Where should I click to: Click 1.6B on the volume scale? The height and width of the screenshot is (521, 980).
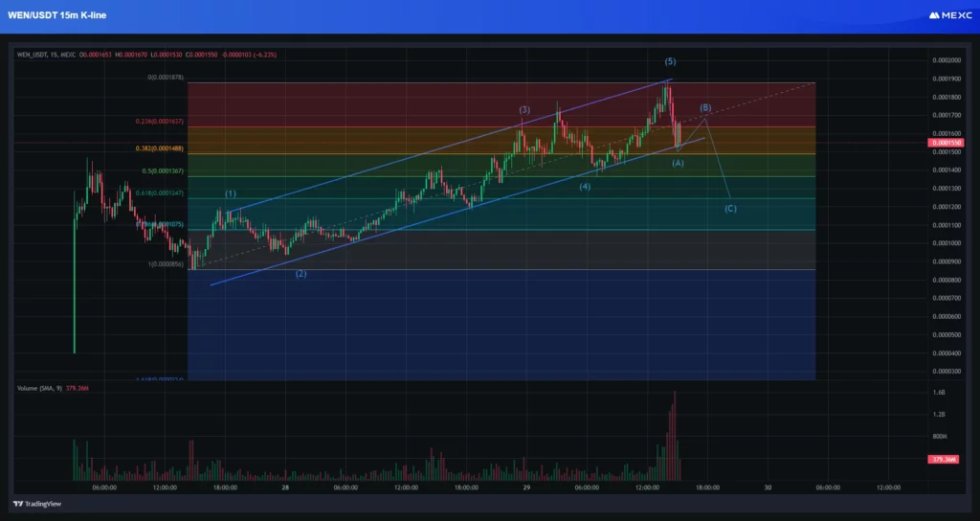(x=939, y=392)
